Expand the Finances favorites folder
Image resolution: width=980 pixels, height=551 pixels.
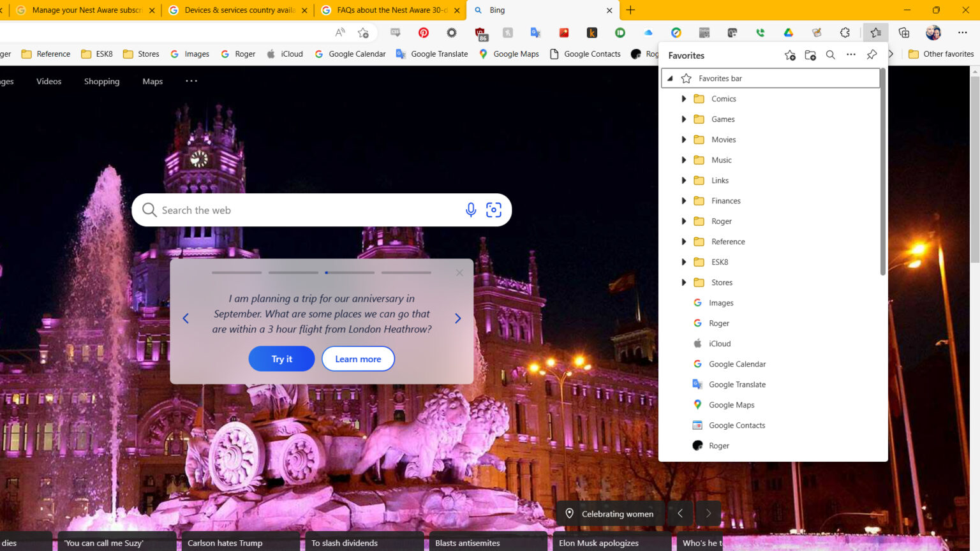tap(683, 200)
